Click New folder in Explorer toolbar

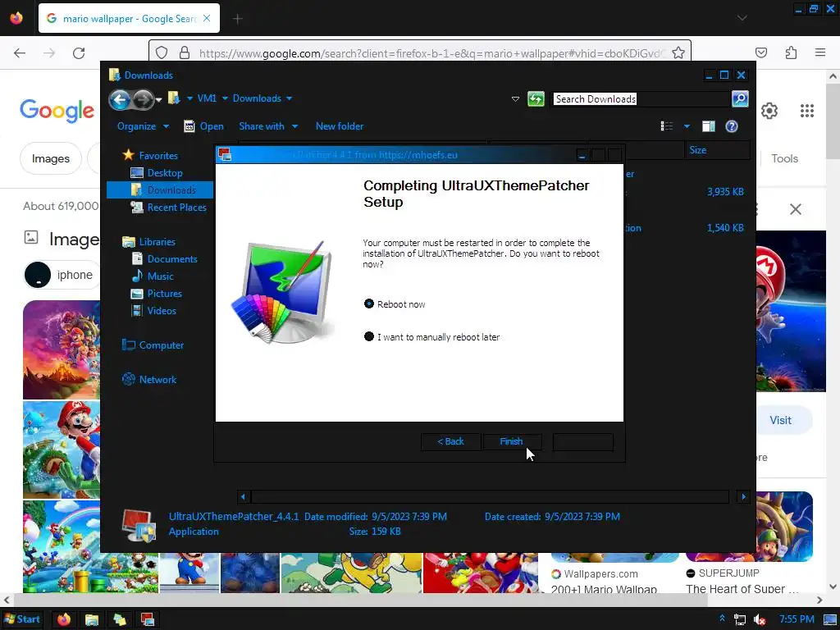coord(340,126)
